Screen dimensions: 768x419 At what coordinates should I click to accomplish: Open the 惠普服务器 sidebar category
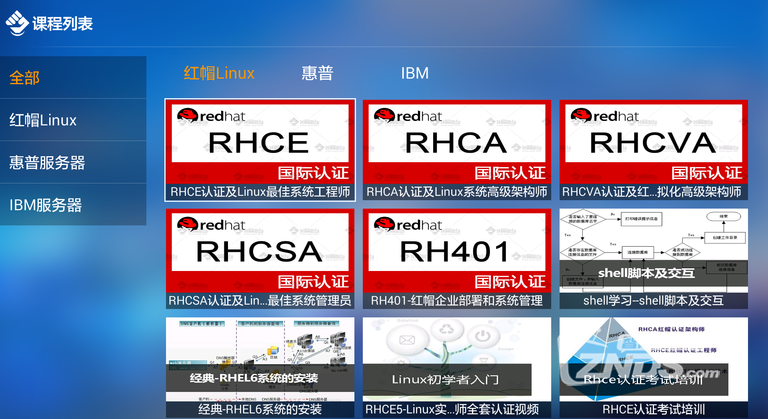[x=73, y=163]
